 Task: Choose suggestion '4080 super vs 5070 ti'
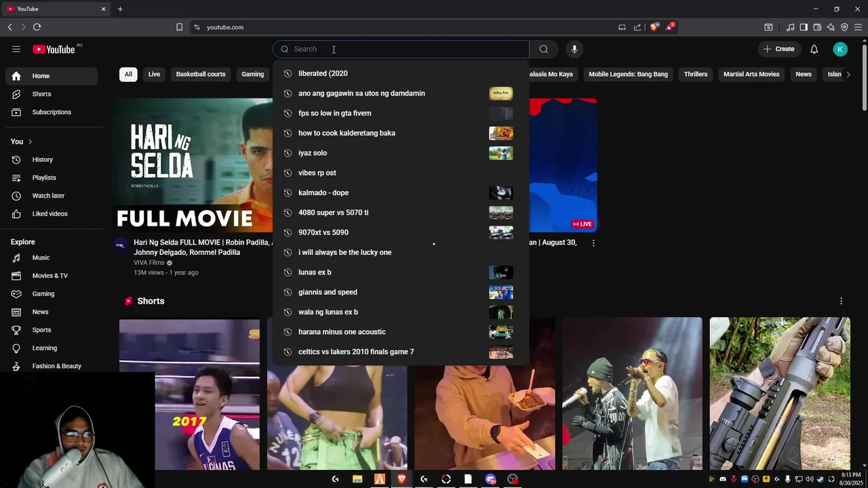pyautogui.click(x=401, y=213)
